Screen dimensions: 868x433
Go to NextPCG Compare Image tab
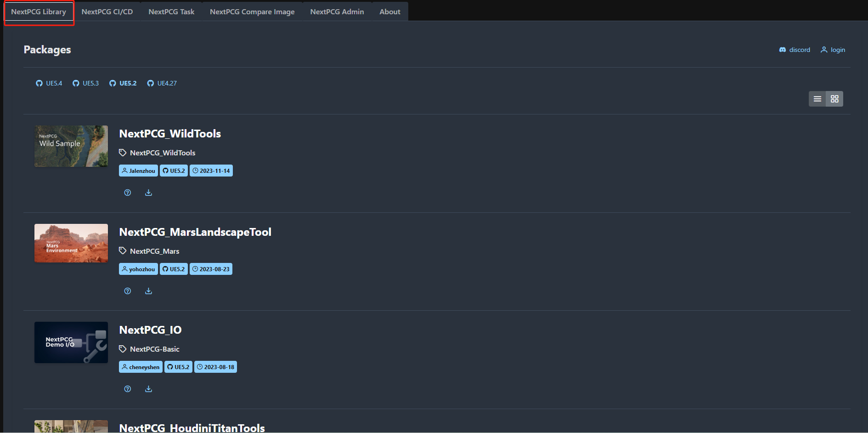(x=252, y=11)
